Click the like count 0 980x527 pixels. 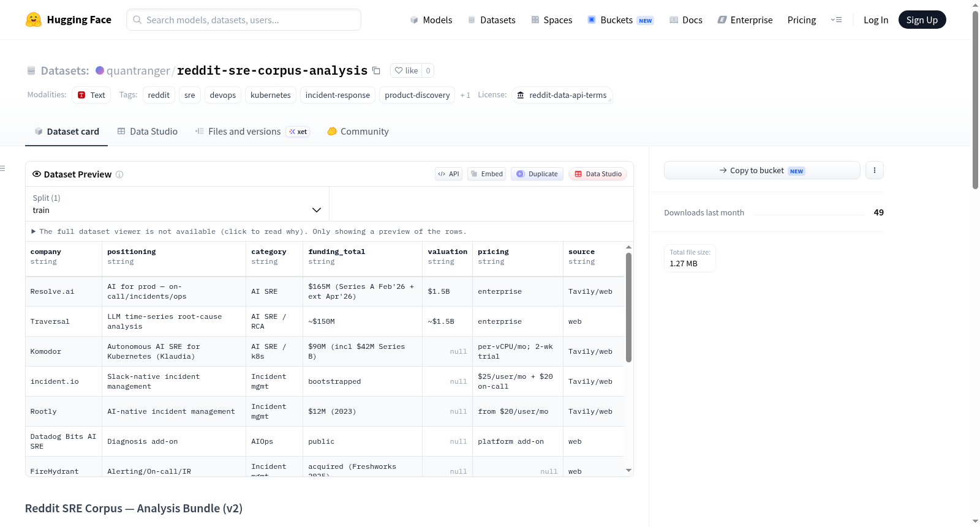pyautogui.click(x=428, y=70)
